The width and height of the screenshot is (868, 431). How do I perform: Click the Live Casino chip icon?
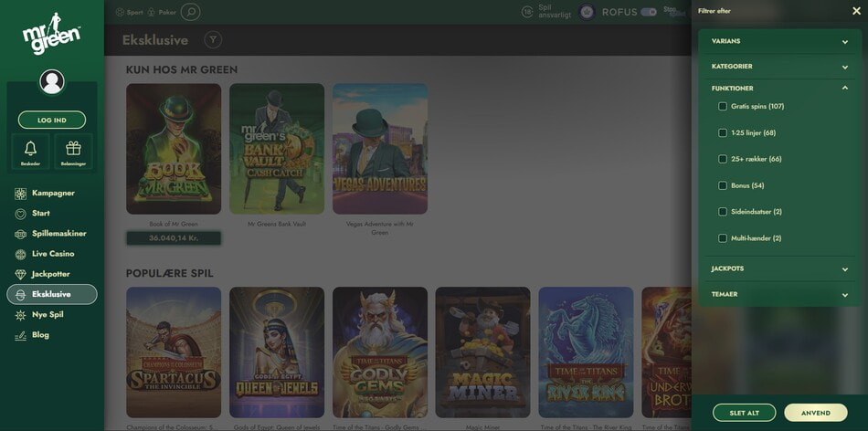point(20,254)
